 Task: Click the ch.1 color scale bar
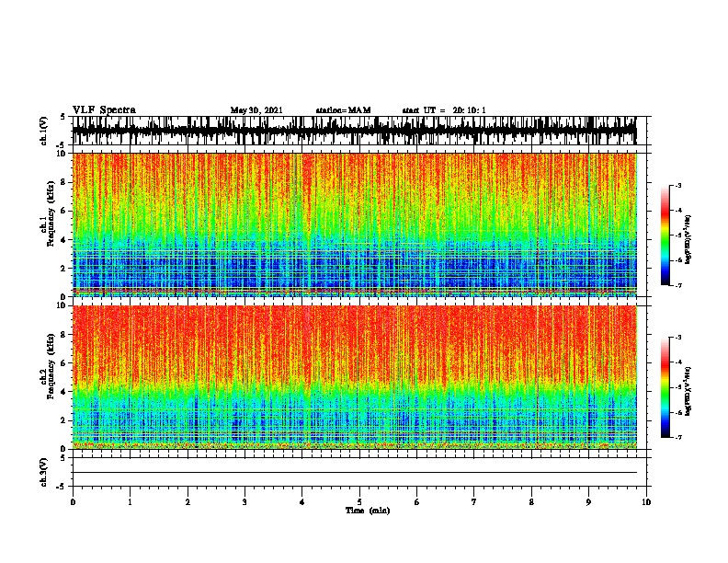665,236
